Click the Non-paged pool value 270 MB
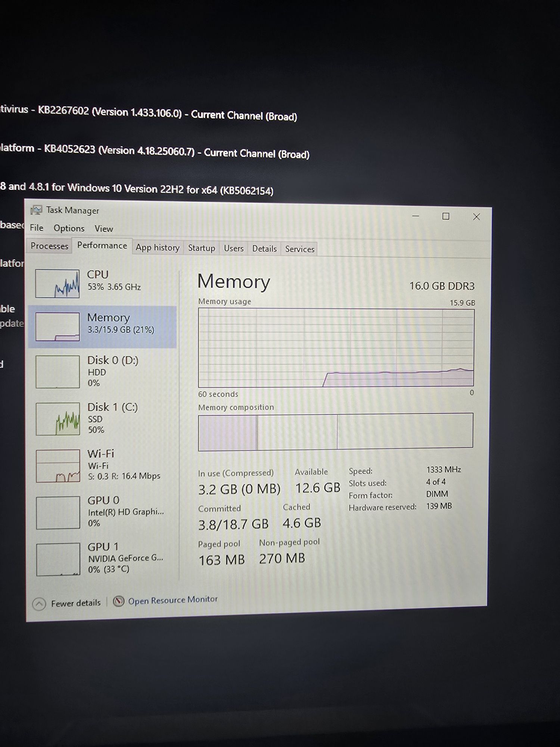Image resolution: width=560 pixels, height=747 pixels. point(282,558)
